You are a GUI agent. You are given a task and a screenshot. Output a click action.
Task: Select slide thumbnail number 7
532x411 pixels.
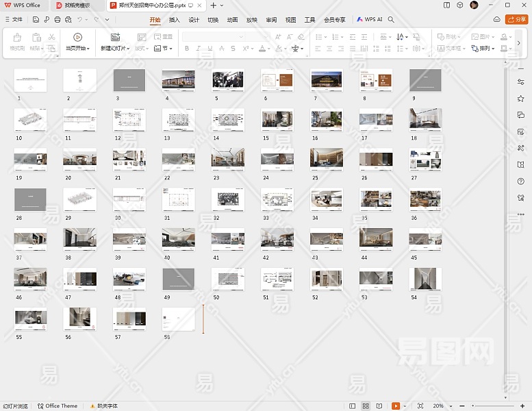327,80
